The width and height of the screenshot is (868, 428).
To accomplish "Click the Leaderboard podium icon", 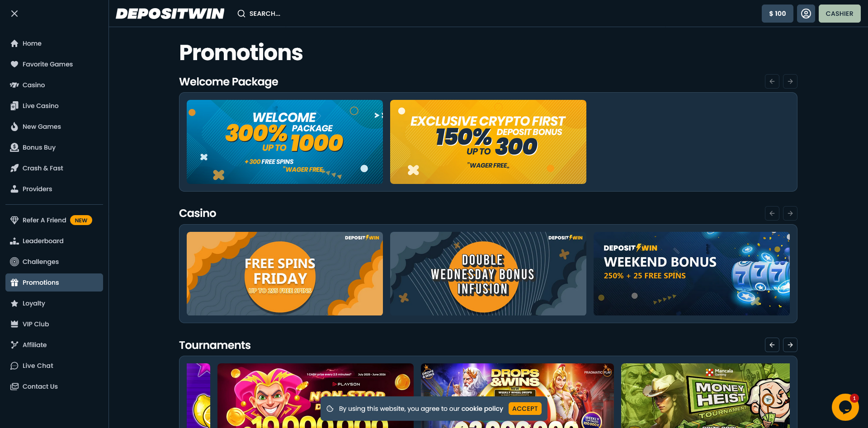I will click(14, 241).
